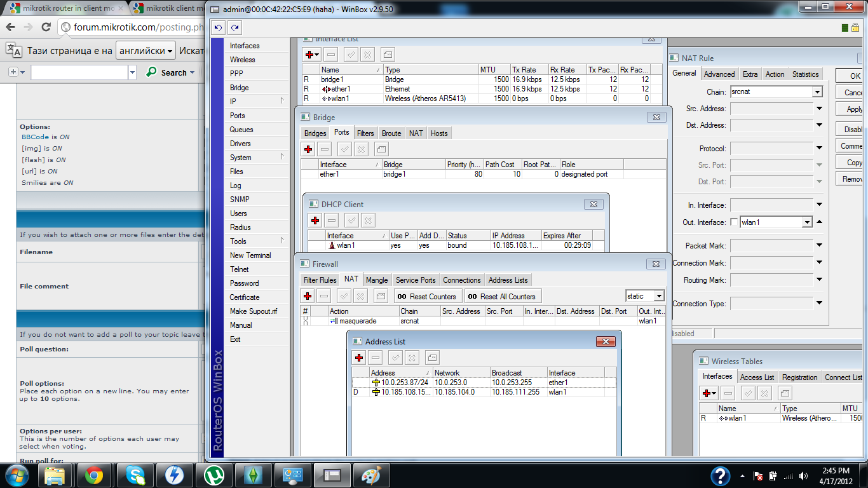
Task: Open the IP menu in WinBox sidebar
Action: [257, 102]
